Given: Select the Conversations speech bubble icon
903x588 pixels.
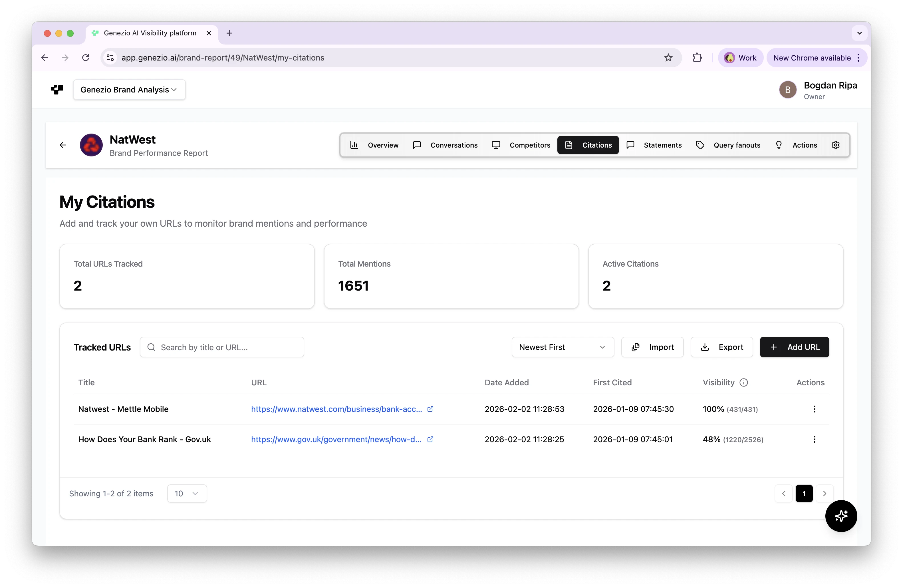Looking at the screenshot, I should click(x=417, y=145).
